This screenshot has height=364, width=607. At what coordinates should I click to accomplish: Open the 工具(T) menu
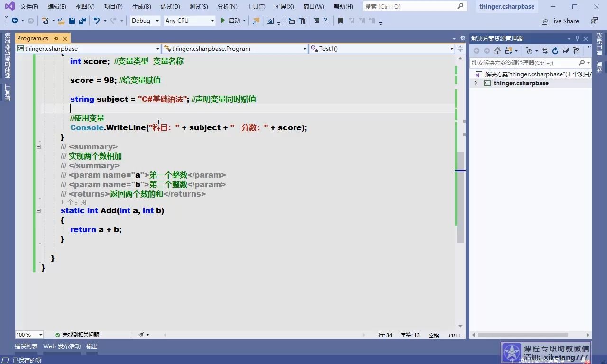point(256,7)
